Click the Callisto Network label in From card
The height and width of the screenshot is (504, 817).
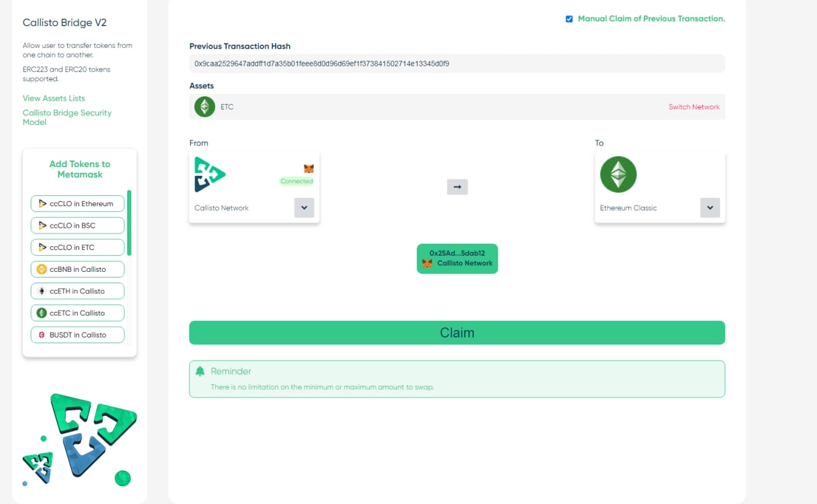click(221, 208)
